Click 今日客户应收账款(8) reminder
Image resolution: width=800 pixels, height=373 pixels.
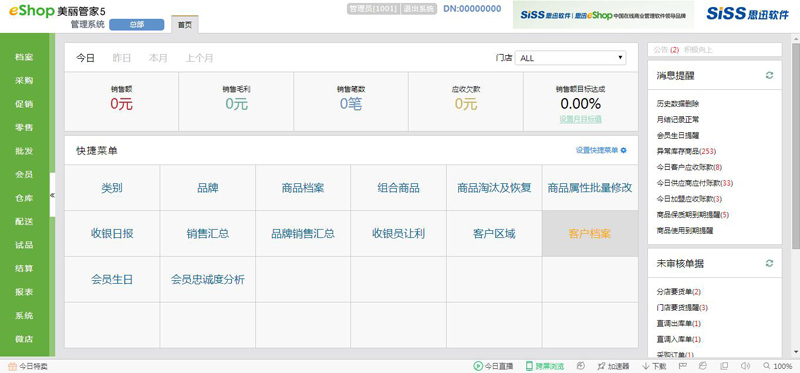tap(689, 167)
